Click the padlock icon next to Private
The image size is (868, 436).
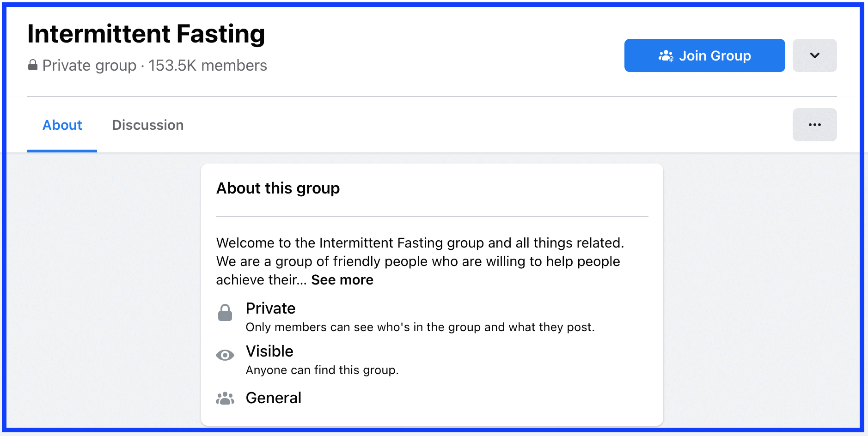pyautogui.click(x=225, y=313)
